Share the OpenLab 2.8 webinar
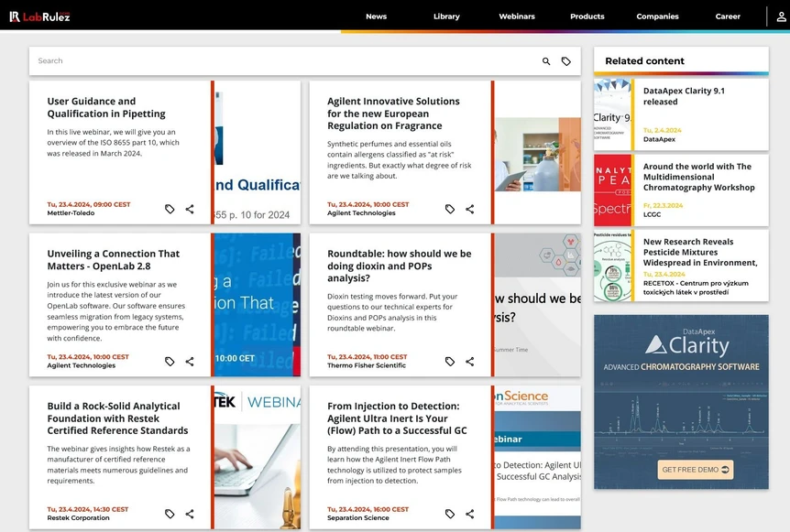Image resolution: width=790 pixels, height=532 pixels. [x=190, y=362]
